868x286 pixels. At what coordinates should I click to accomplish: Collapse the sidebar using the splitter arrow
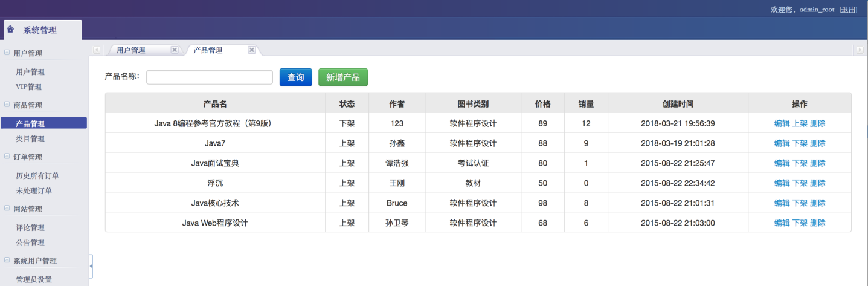tap(91, 265)
